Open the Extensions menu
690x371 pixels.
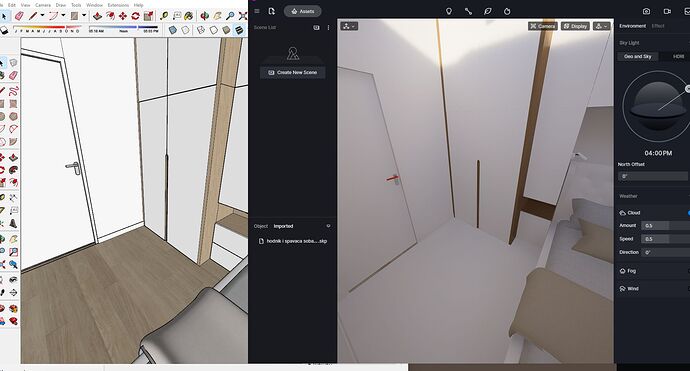118,5
